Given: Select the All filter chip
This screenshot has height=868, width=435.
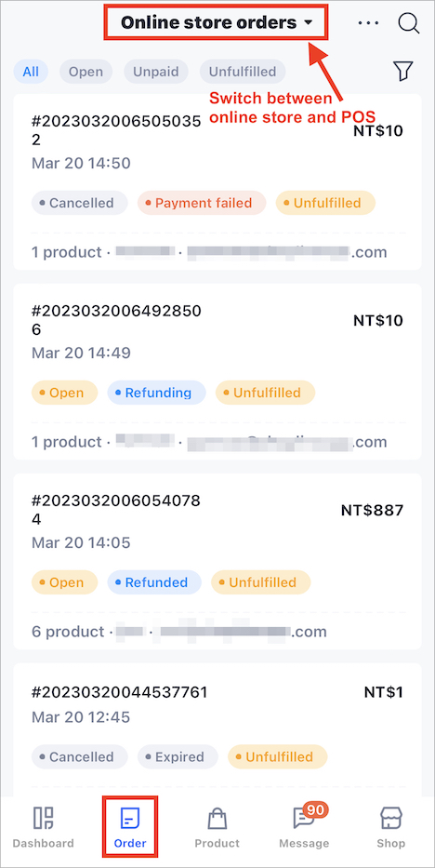Looking at the screenshot, I should 31,72.
